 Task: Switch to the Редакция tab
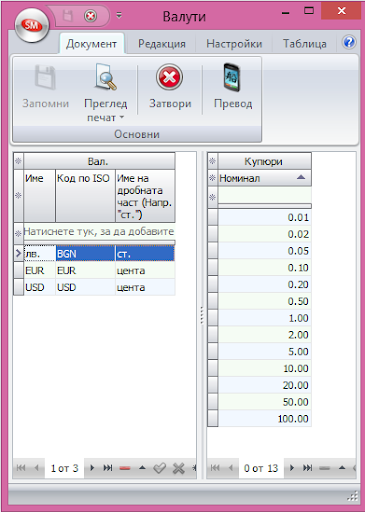pyautogui.click(x=162, y=44)
